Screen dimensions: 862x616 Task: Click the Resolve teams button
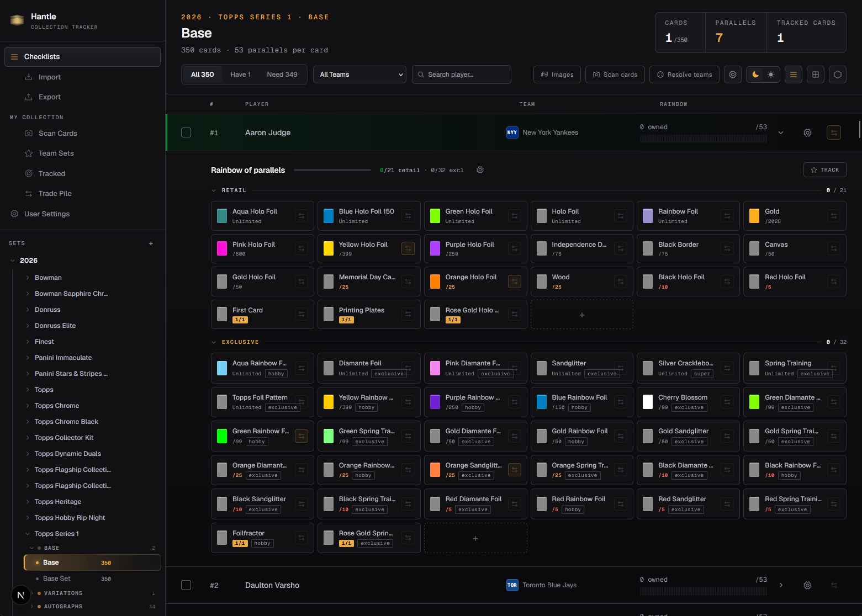pyautogui.click(x=684, y=75)
